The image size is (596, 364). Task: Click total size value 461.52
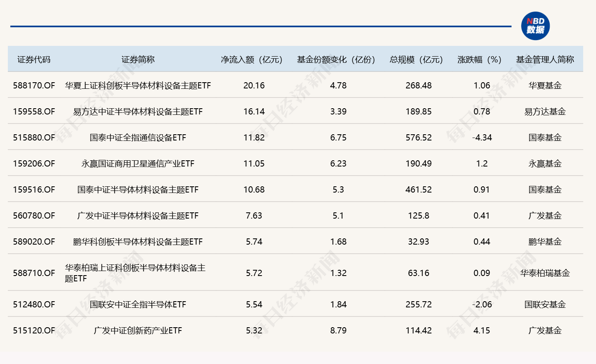(x=419, y=190)
